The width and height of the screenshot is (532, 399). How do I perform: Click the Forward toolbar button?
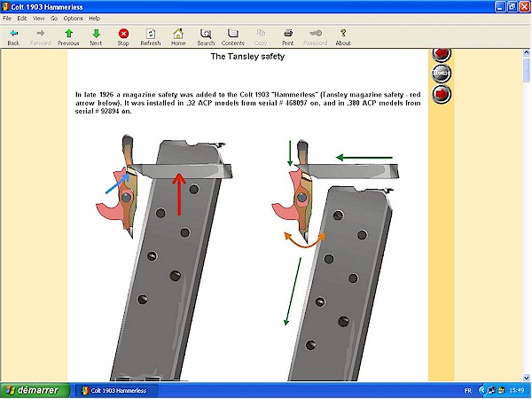[x=41, y=37]
